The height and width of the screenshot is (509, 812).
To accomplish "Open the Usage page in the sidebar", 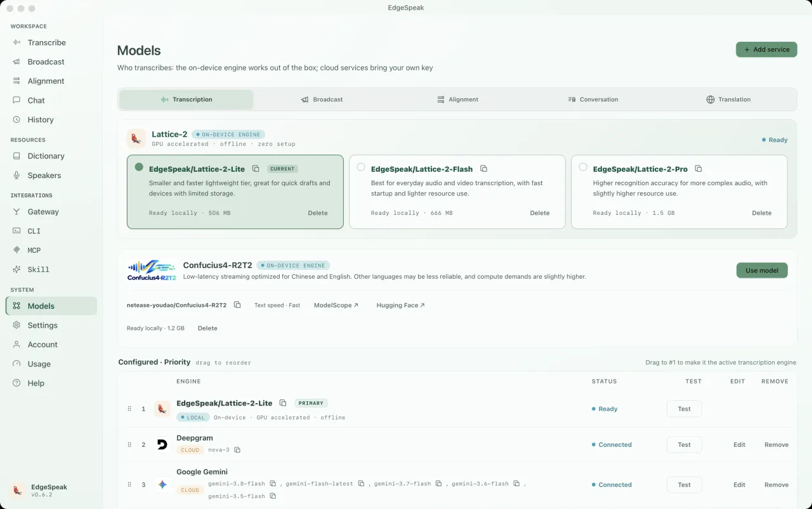I will click(51, 364).
